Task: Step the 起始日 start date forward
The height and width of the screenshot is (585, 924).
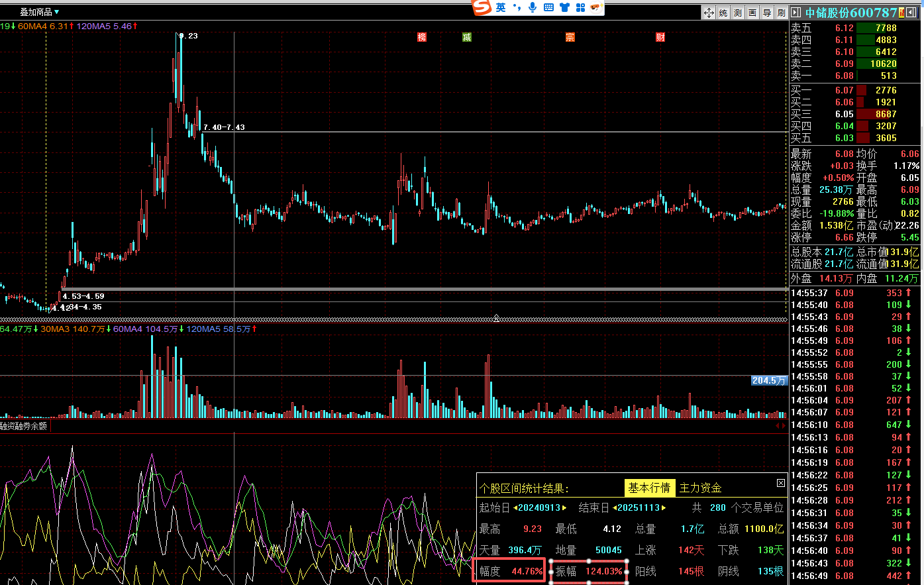Action: pyautogui.click(x=564, y=508)
